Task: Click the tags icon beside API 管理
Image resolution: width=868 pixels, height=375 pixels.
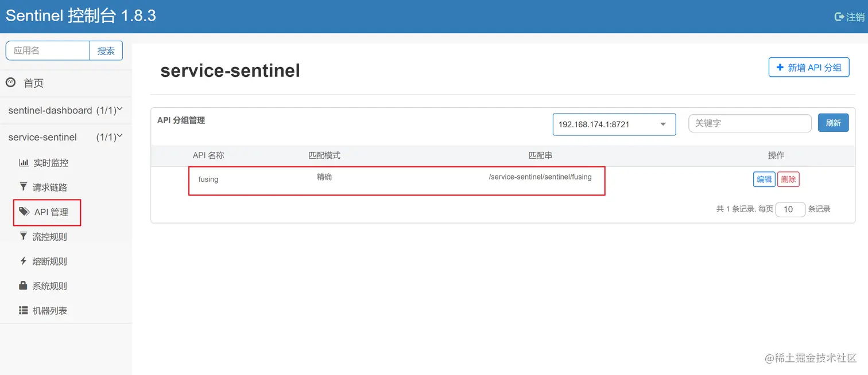Action: point(24,212)
